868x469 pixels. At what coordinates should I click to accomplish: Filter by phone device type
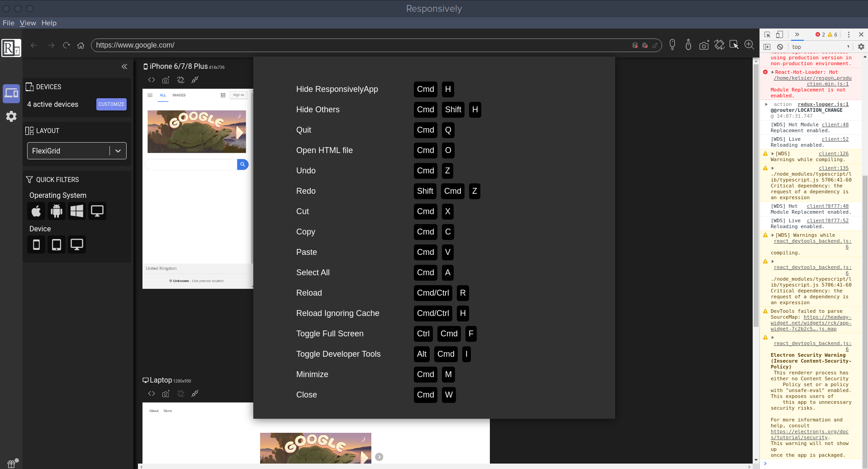coord(36,244)
